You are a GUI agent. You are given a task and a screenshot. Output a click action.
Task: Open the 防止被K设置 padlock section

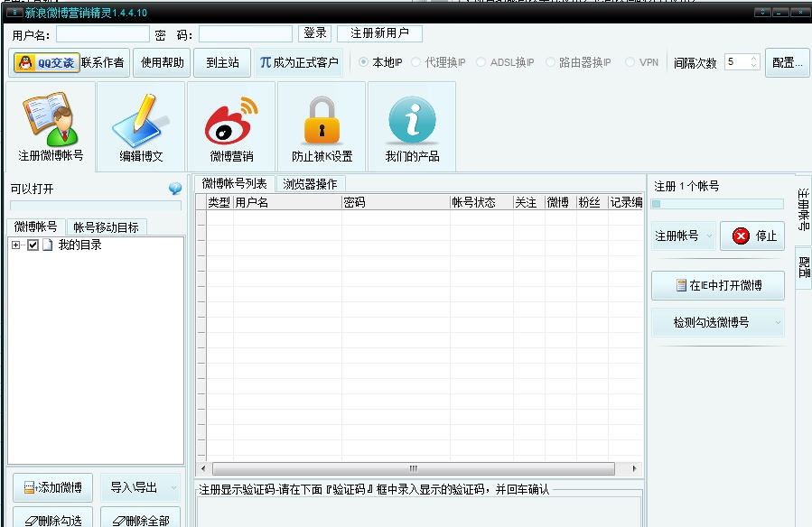click(322, 126)
